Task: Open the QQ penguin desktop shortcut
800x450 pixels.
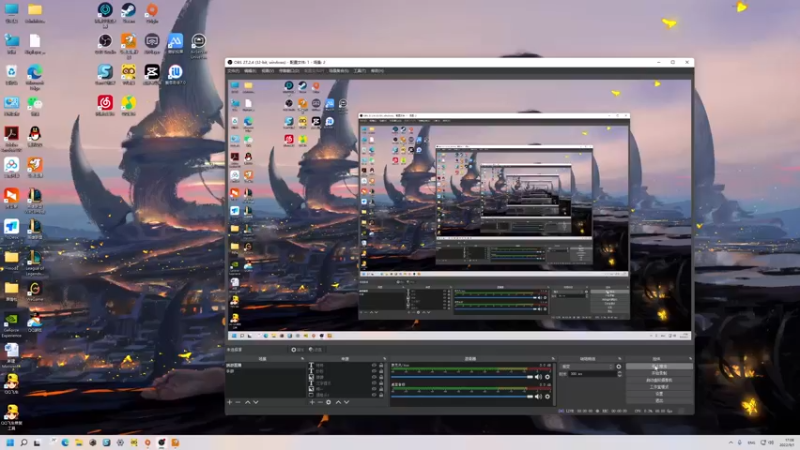Action: pos(35,137)
